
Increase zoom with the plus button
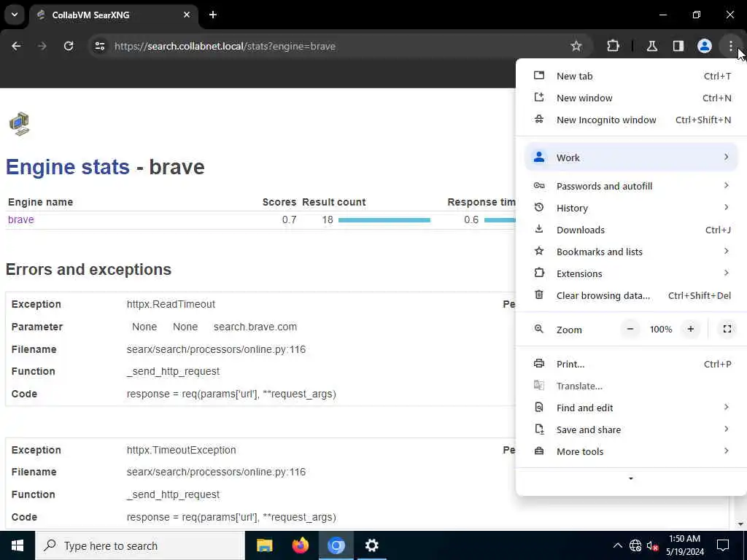690,329
